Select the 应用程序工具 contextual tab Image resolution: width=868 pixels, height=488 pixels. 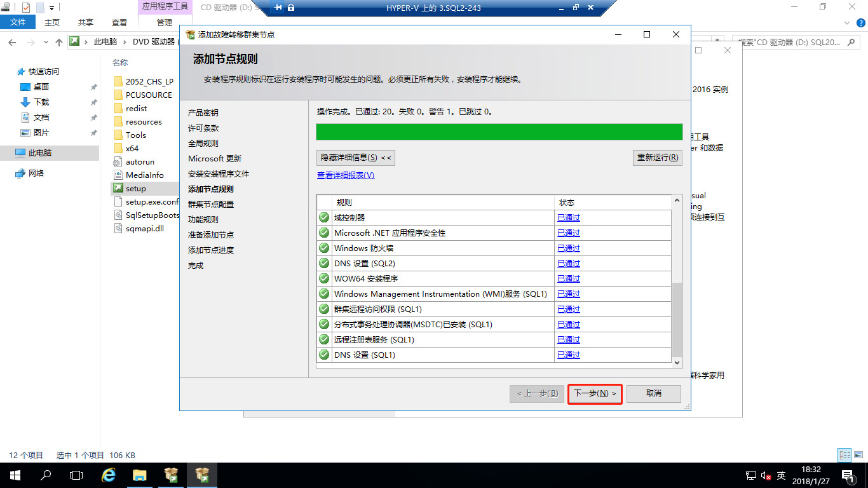(x=165, y=7)
